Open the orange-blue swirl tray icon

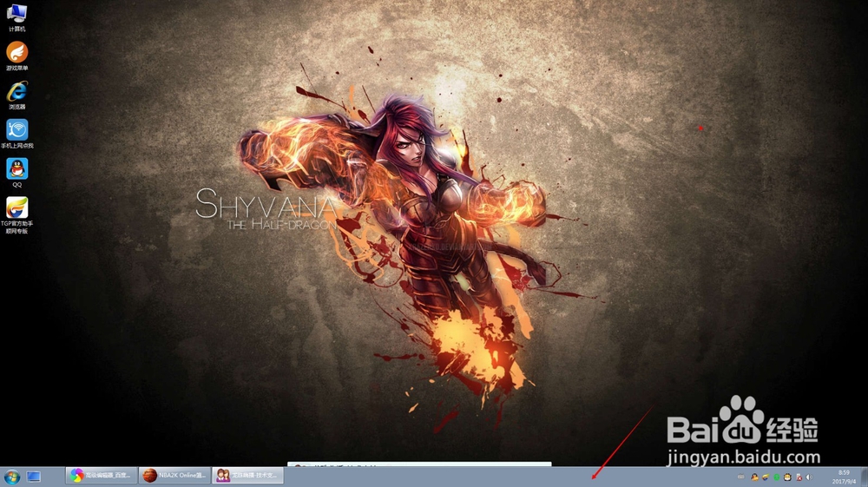(x=766, y=477)
